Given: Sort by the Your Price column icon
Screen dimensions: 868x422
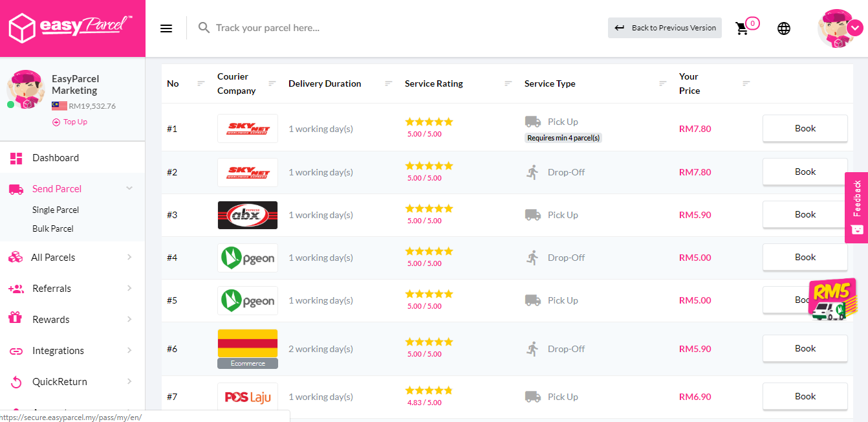Looking at the screenshot, I should 746,83.
